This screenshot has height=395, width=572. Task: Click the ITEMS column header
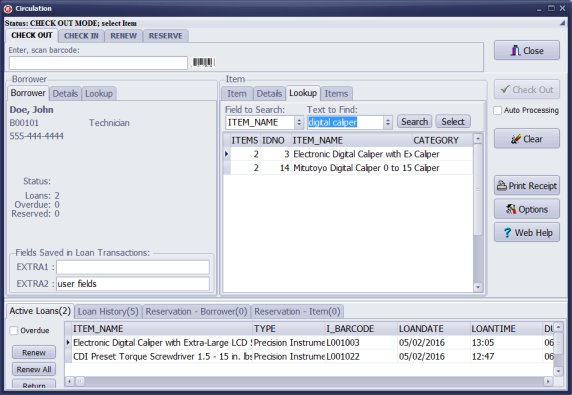245,140
